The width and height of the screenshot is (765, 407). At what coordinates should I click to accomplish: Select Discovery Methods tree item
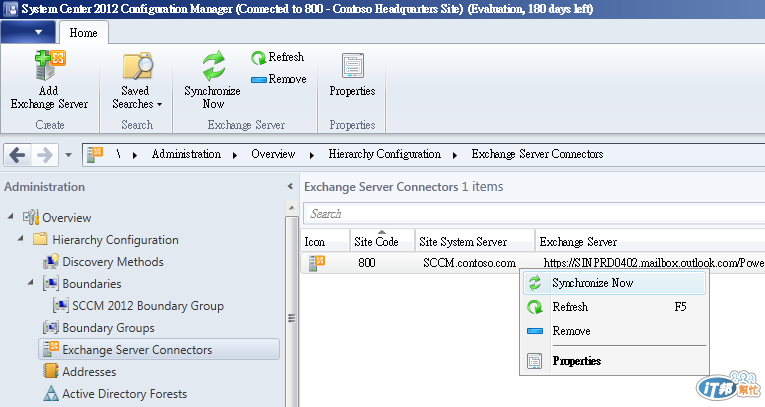point(113,262)
